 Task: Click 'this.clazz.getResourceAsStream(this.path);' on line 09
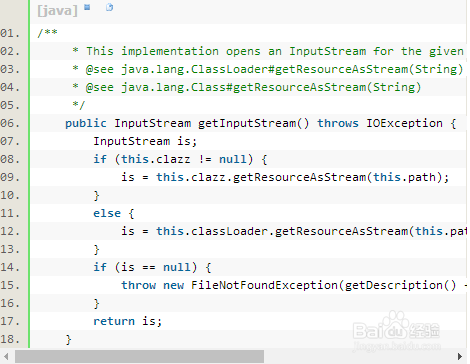tap(303, 177)
